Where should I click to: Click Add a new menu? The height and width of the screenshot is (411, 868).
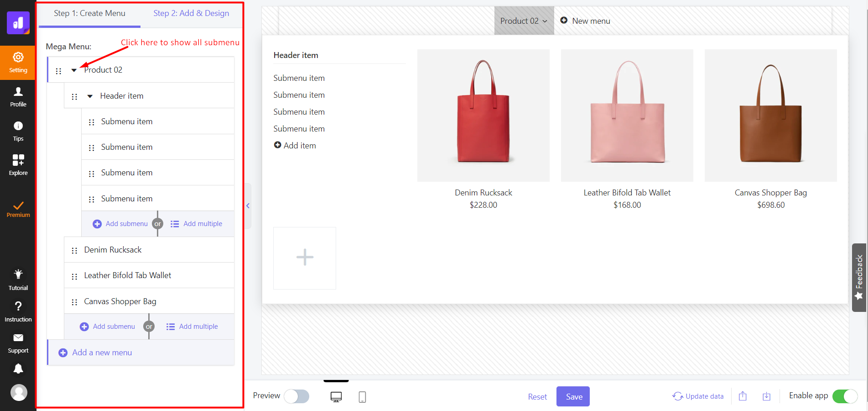[x=102, y=353]
